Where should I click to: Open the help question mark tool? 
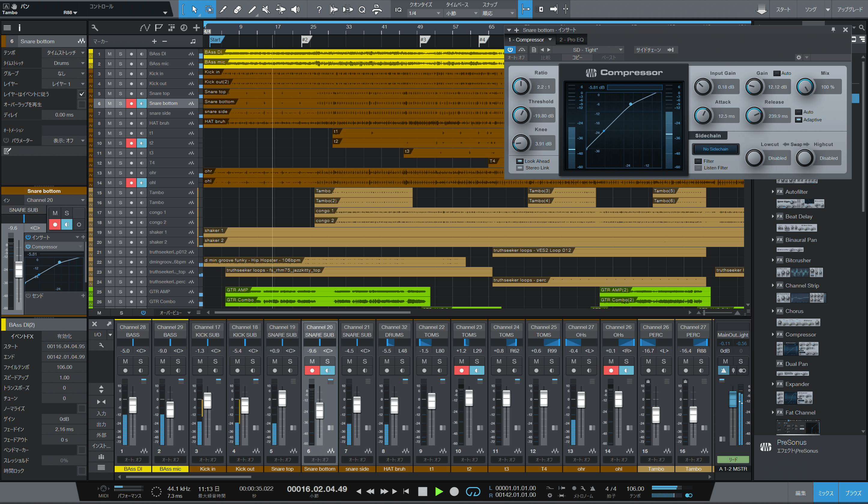(319, 9)
